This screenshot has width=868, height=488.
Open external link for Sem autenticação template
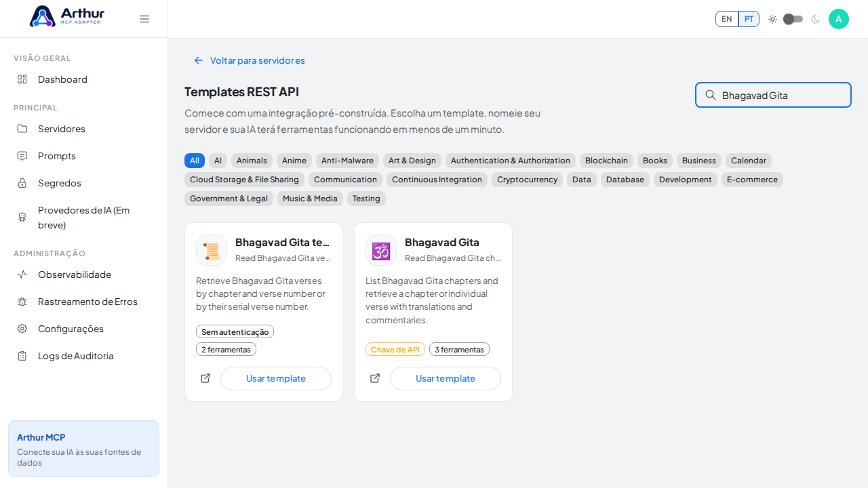(x=205, y=378)
